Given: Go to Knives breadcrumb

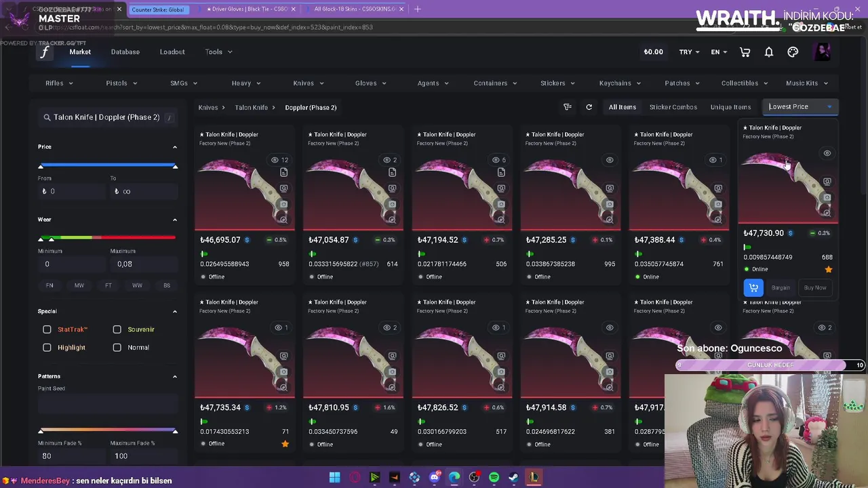Looking at the screenshot, I should [x=208, y=108].
